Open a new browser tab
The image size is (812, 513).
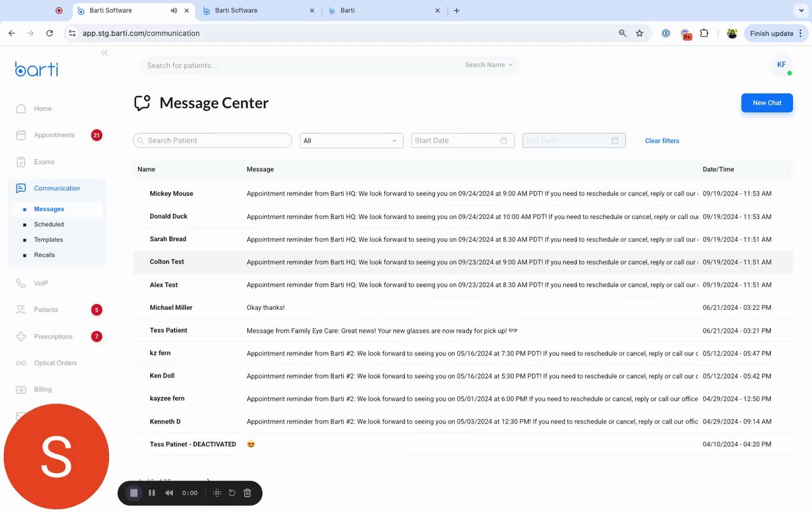[x=457, y=11]
